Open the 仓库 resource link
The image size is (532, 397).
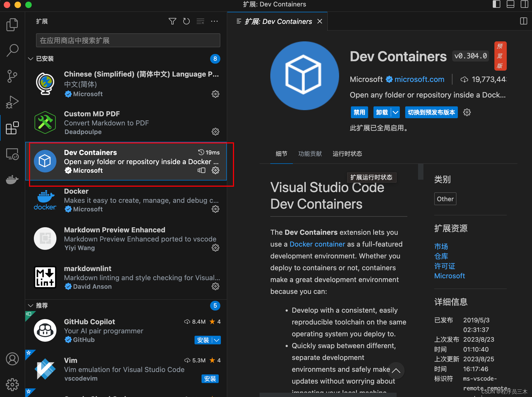click(441, 256)
